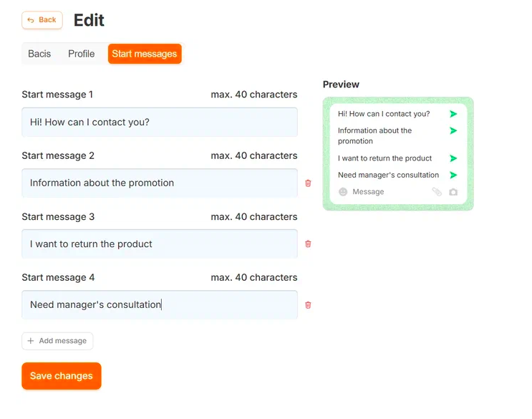This screenshot has width=532, height=419.
Task: Save changes with the orange button
Action: pyautogui.click(x=62, y=376)
